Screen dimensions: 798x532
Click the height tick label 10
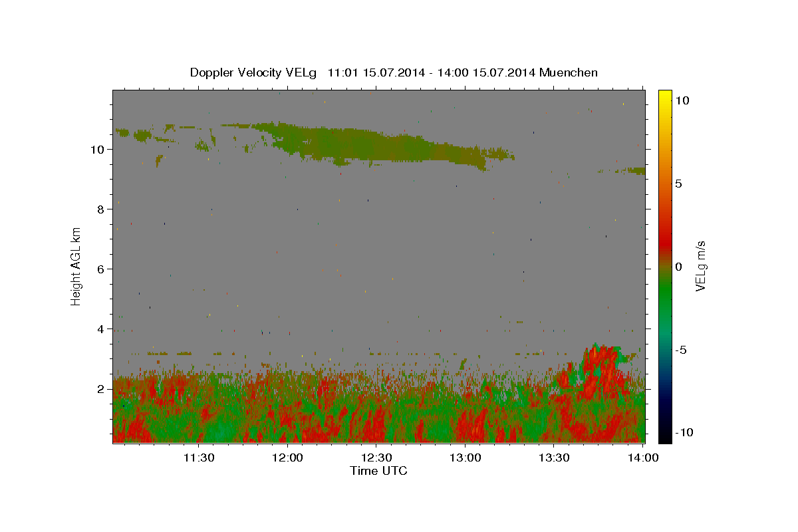pyautogui.click(x=98, y=150)
